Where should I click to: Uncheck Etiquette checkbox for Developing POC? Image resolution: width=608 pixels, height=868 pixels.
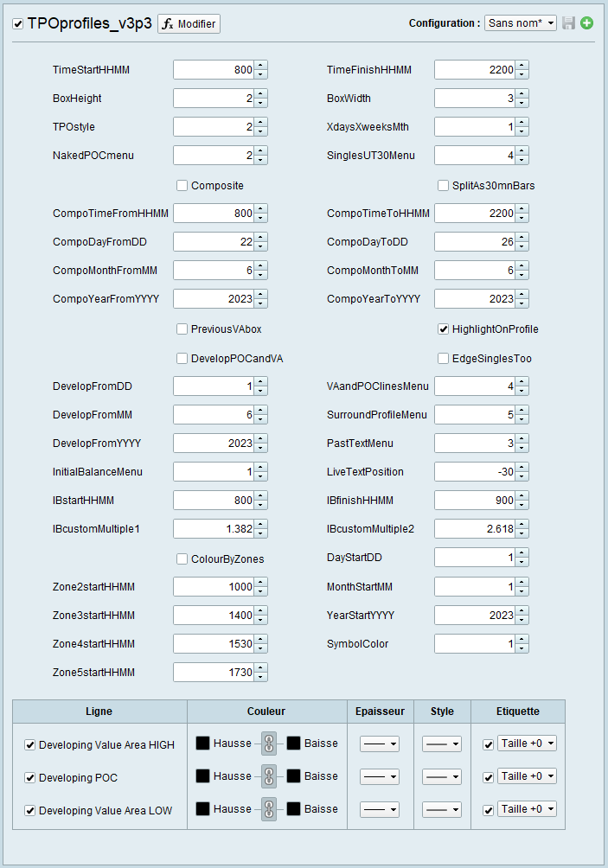point(488,778)
